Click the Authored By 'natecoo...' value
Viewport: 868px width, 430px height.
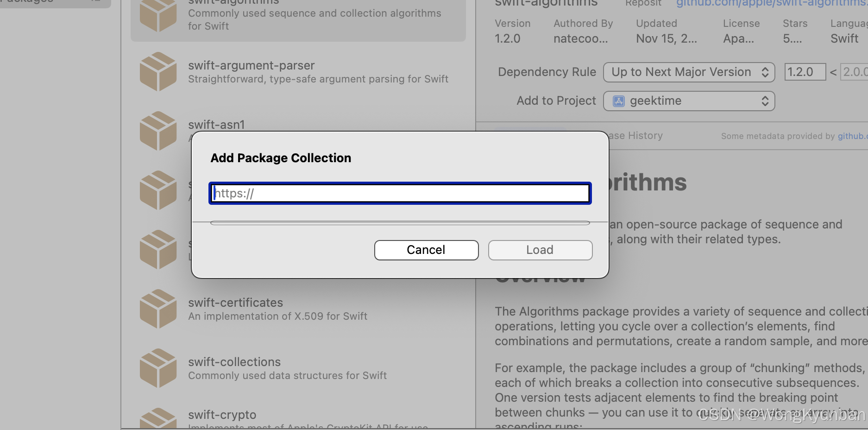581,38
